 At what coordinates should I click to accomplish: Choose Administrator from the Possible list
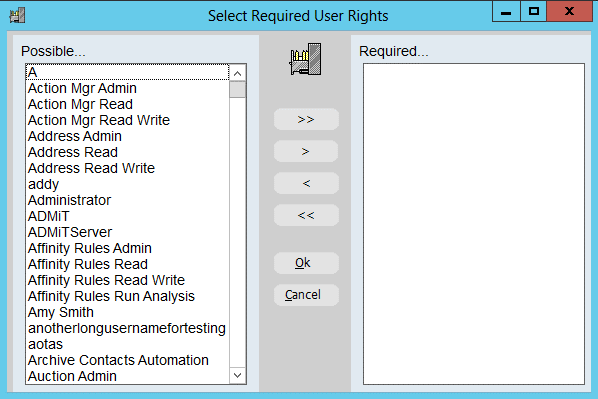128,200
